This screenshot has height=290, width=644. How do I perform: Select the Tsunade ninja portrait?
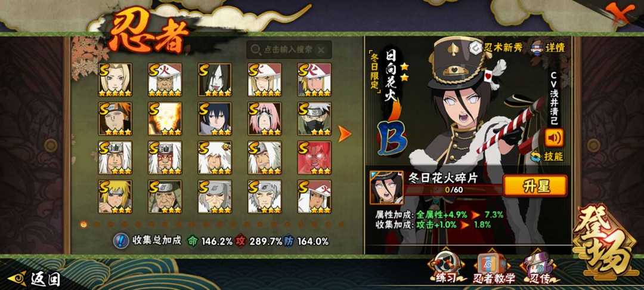pos(115,80)
